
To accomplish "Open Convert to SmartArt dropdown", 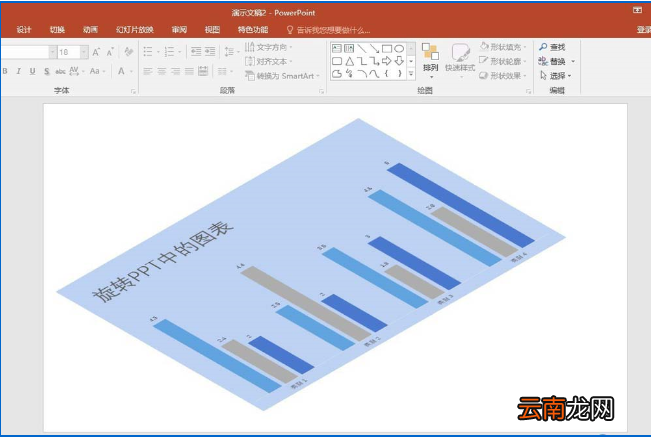I will pyautogui.click(x=282, y=76).
